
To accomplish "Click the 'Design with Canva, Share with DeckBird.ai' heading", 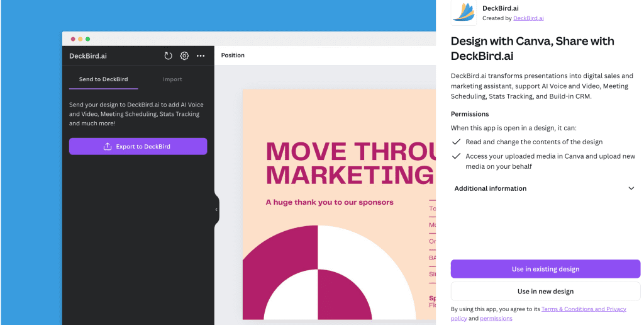I will 533,48.
